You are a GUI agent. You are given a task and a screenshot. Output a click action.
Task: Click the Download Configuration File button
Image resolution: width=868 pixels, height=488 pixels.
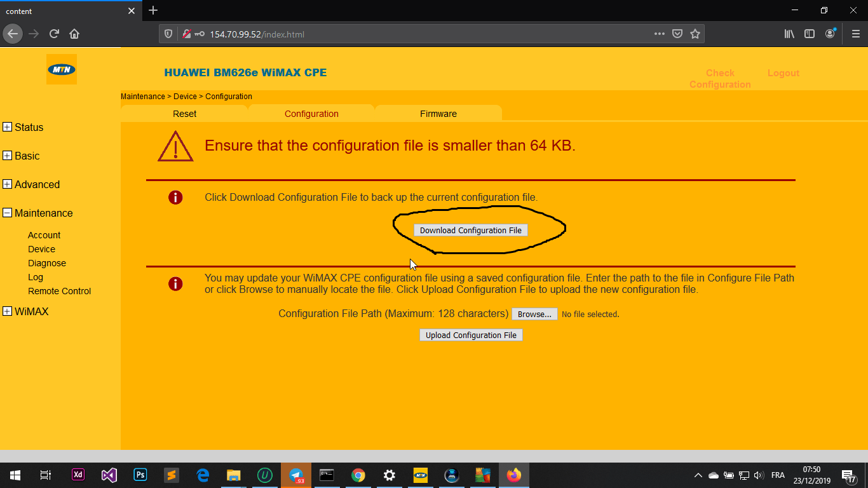(x=471, y=230)
